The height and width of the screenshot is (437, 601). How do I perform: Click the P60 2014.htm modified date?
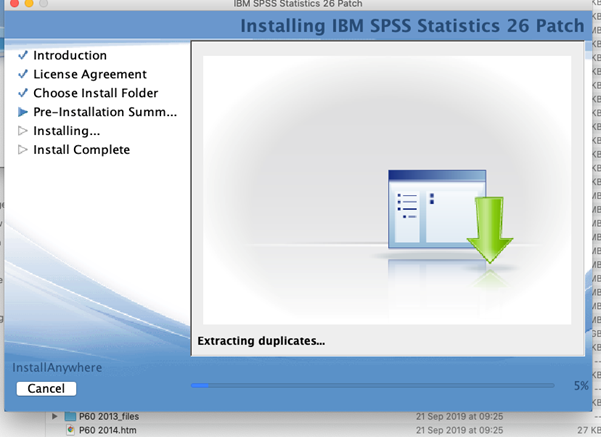click(460, 430)
